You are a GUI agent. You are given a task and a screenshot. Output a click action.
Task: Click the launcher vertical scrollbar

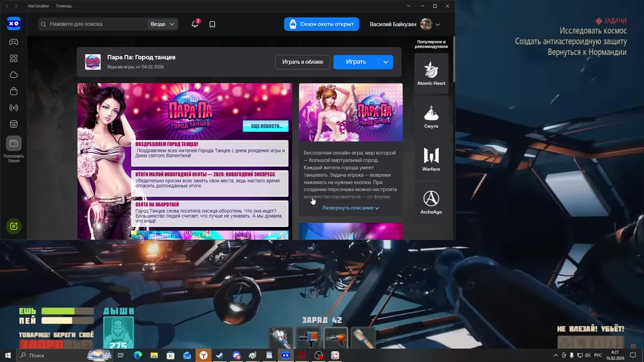(x=454, y=58)
